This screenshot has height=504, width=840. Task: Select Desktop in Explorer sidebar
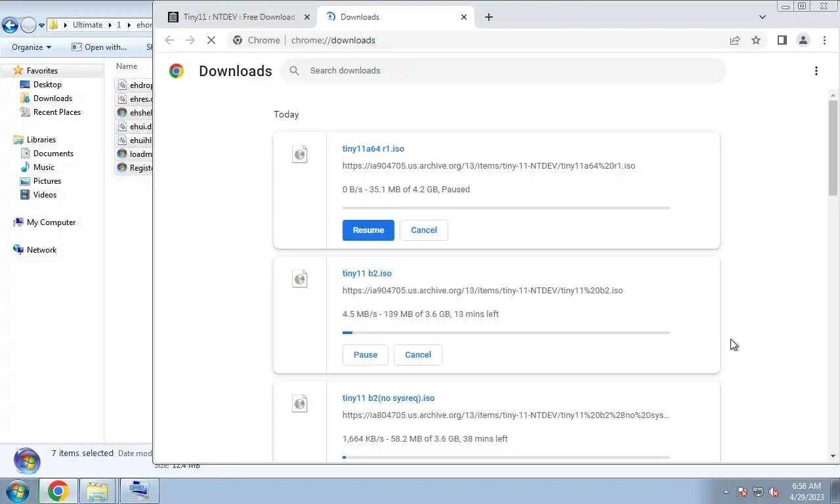point(47,85)
